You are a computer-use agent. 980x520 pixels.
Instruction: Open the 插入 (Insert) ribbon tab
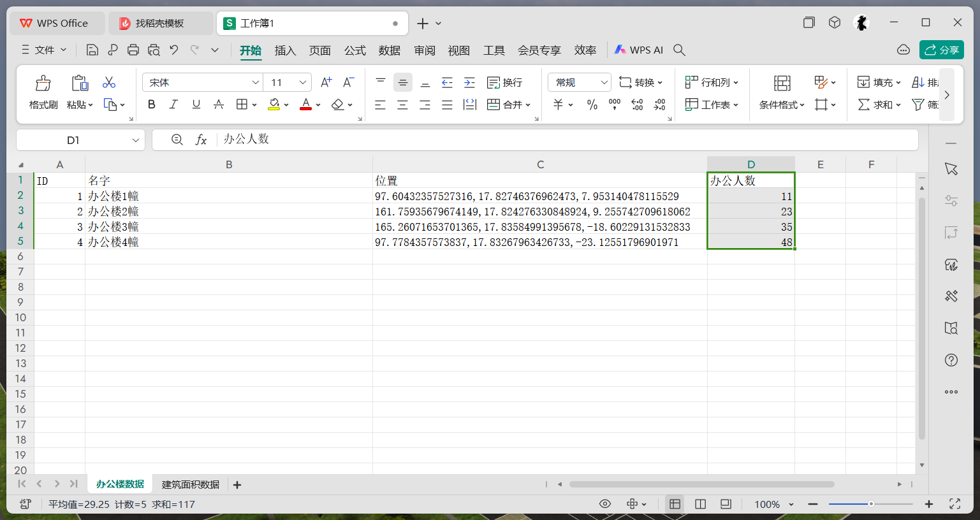pos(285,50)
